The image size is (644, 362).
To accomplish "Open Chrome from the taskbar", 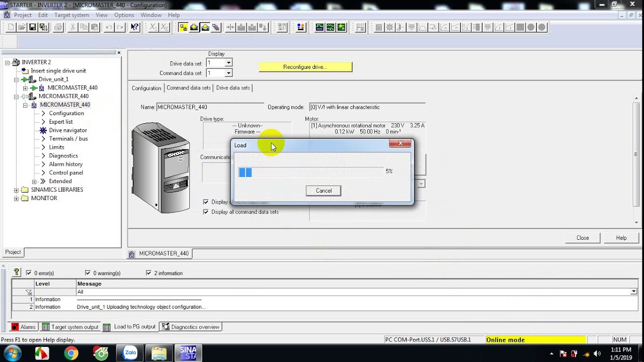I will 71,353.
